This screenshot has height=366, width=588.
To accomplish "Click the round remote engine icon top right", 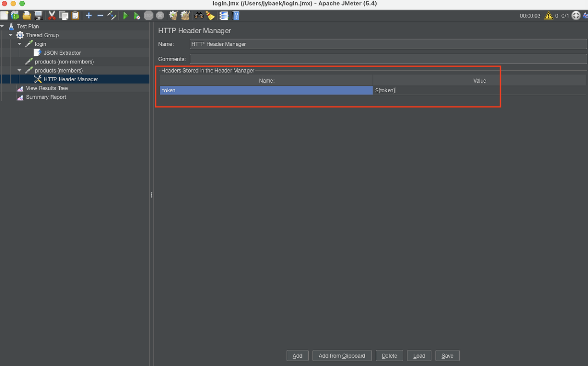I will click(576, 16).
